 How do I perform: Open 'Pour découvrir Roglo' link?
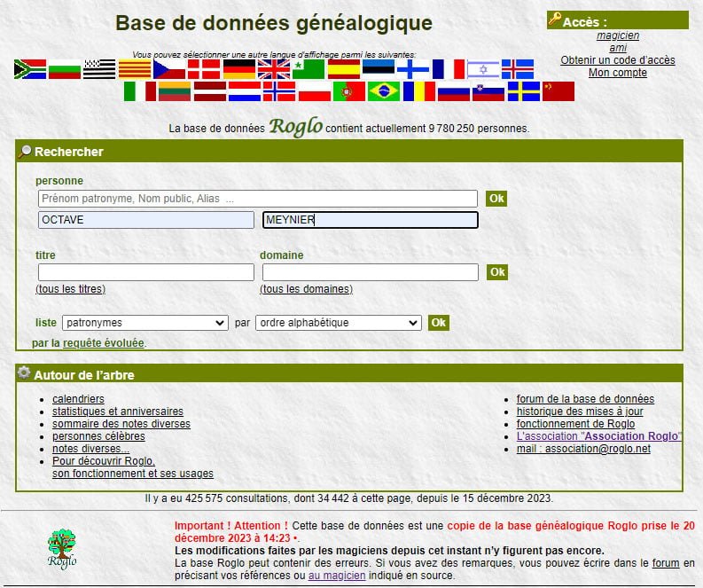click(133, 467)
